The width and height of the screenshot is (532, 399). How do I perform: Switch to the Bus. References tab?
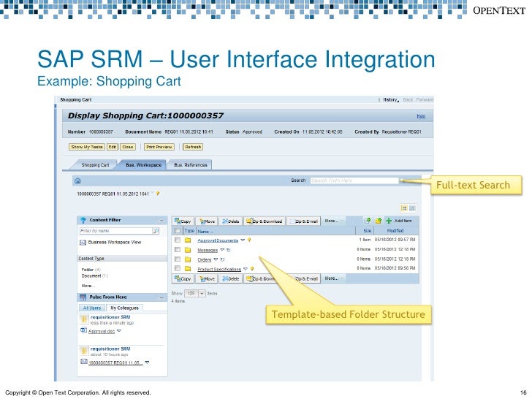190,165
